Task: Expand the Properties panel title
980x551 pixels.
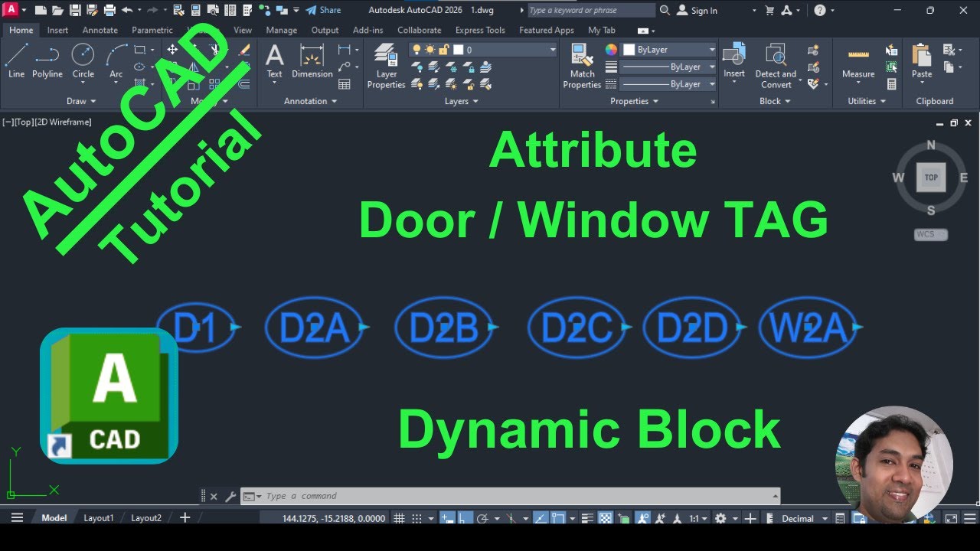Action: [635, 101]
